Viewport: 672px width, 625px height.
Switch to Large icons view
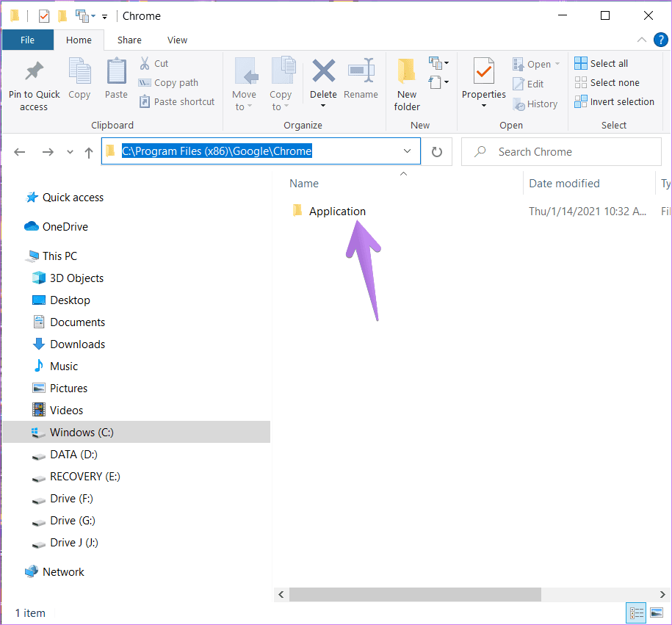pyautogui.click(x=657, y=613)
